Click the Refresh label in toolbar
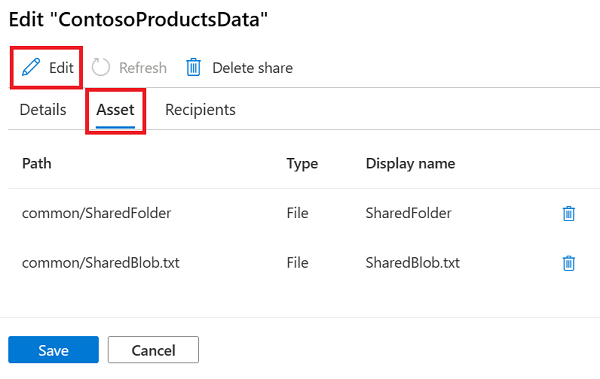 143,68
